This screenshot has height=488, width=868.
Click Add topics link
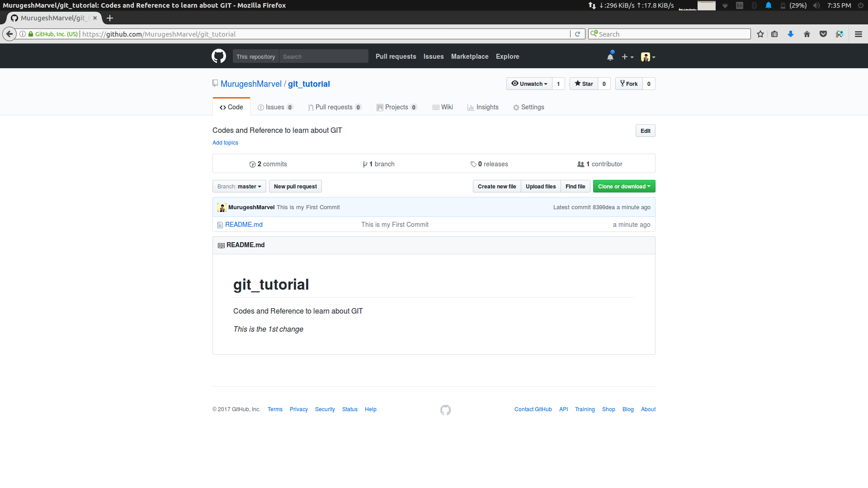click(x=226, y=143)
